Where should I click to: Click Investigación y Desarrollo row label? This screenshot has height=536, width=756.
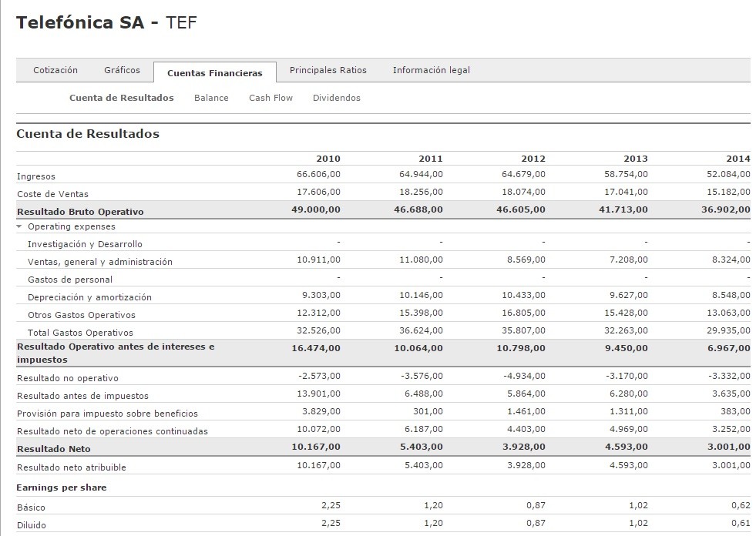point(85,244)
